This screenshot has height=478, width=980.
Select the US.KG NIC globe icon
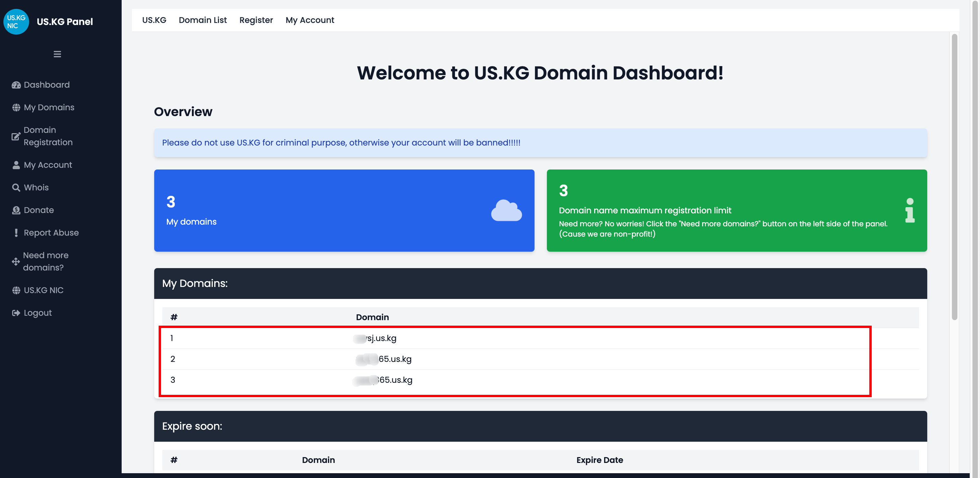pyautogui.click(x=16, y=290)
